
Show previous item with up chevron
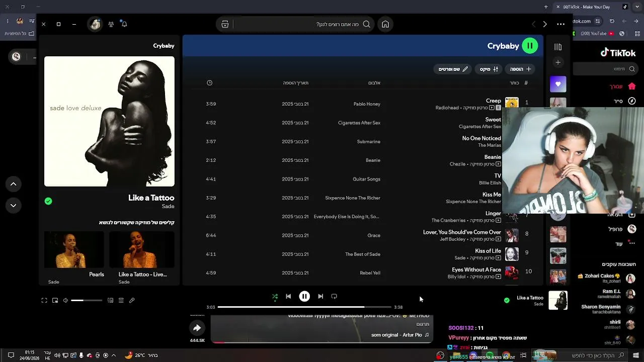point(14,184)
